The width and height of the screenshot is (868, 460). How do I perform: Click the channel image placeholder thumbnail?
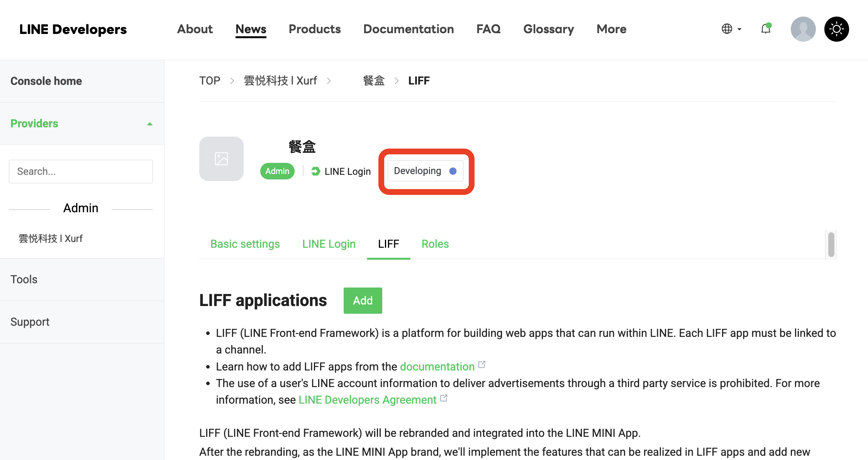(x=221, y=159)
